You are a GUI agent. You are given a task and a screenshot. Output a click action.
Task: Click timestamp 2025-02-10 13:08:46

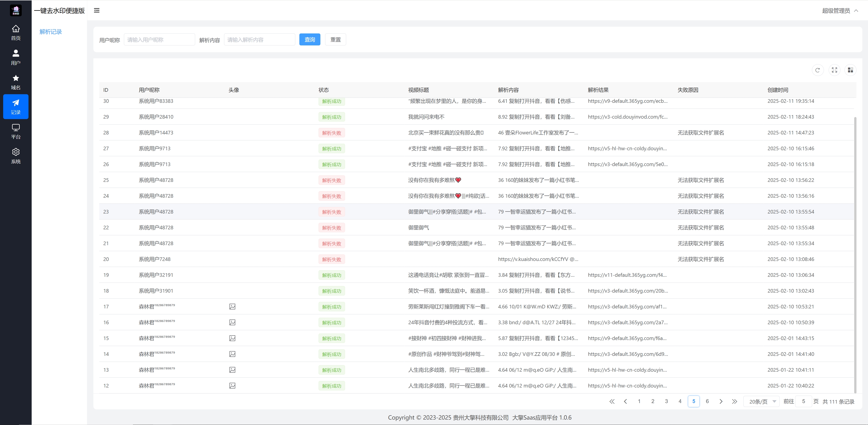[x=790, y=259]
